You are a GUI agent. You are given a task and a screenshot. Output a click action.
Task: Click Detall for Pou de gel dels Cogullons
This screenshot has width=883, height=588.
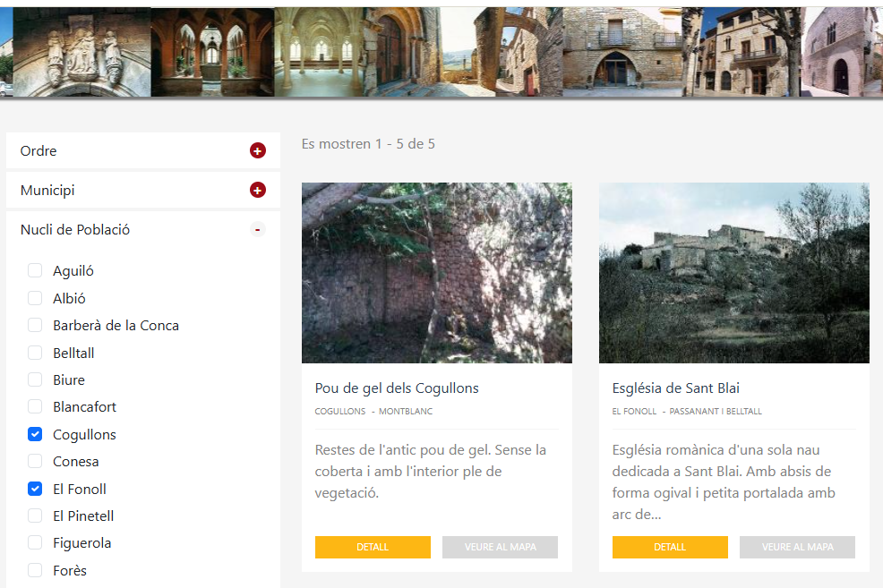tap(373, 547)
